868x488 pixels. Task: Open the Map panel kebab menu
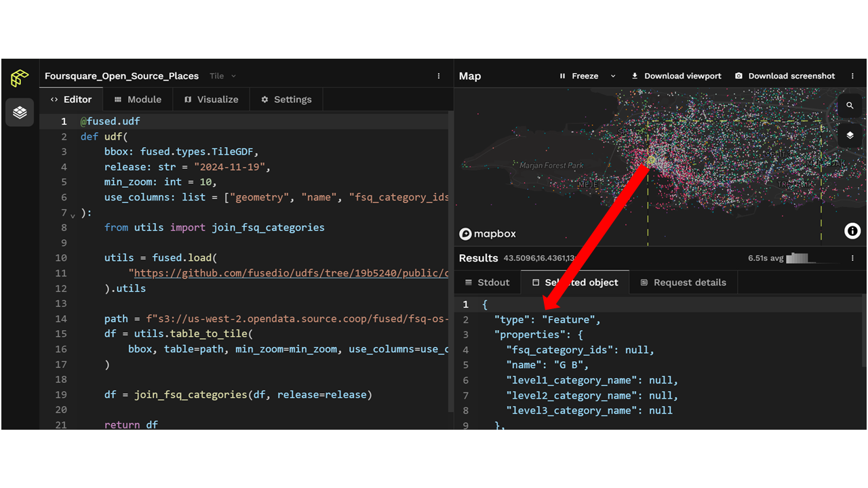click(852, 76)
